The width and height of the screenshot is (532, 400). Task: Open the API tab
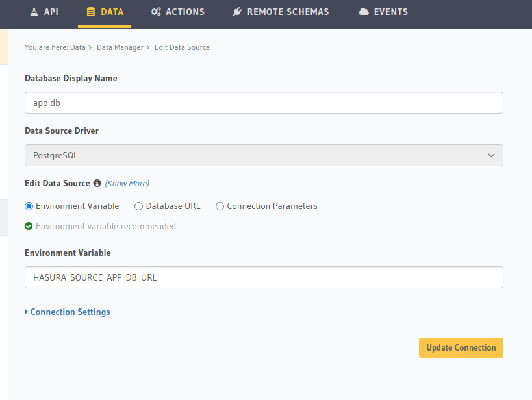coord(44,12)
